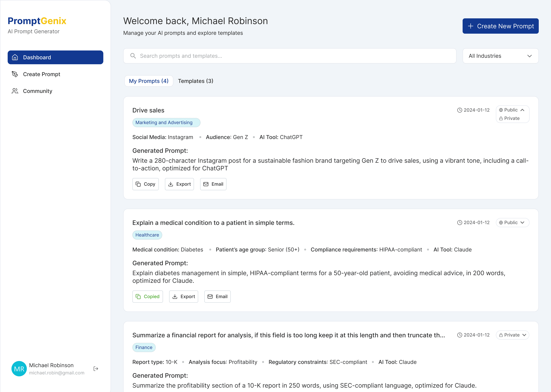Click the MR user avatar
Viewport: 551px width, 392px height.
[19, 369]
